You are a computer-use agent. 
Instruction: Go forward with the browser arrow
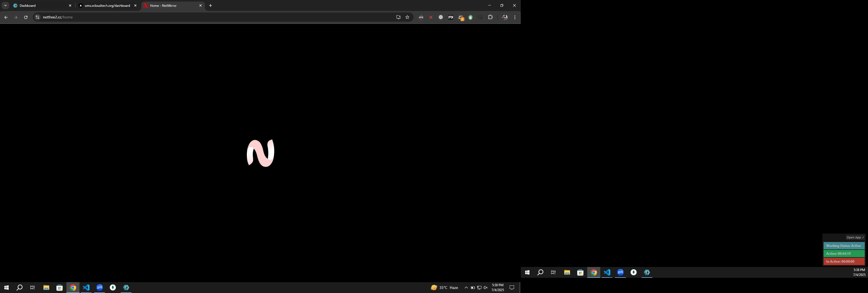[15, 17]
